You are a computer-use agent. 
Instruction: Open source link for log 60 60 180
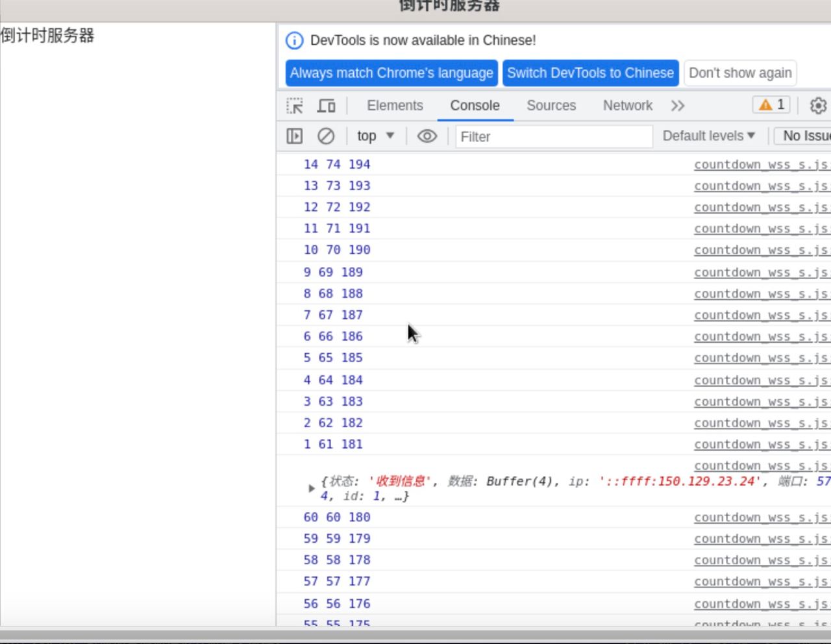pyautogui.click(x=762, y=517)
